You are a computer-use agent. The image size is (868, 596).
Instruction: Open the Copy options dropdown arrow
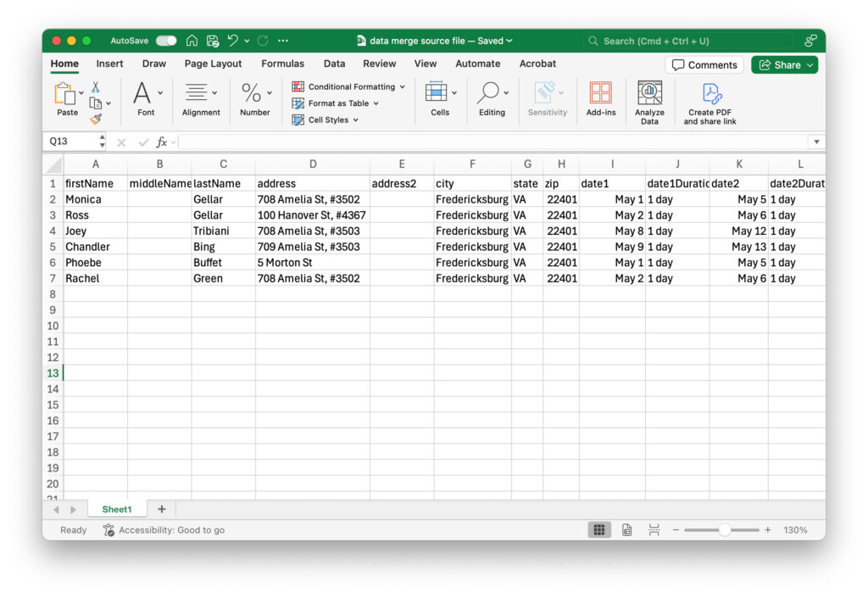pos(108,103)
